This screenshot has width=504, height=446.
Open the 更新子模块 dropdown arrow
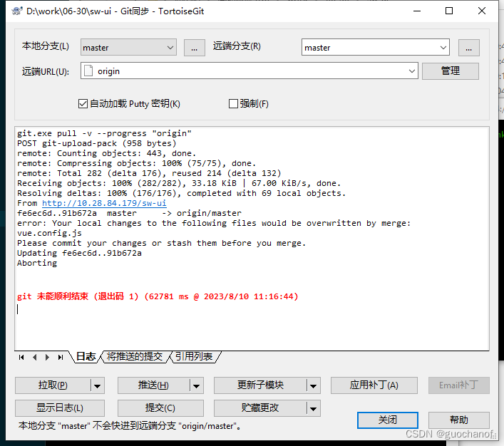click(x=314, y=385)
